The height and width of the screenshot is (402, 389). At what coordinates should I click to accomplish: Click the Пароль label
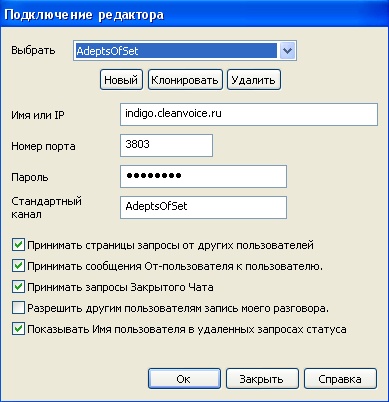[x=30, y=177]
